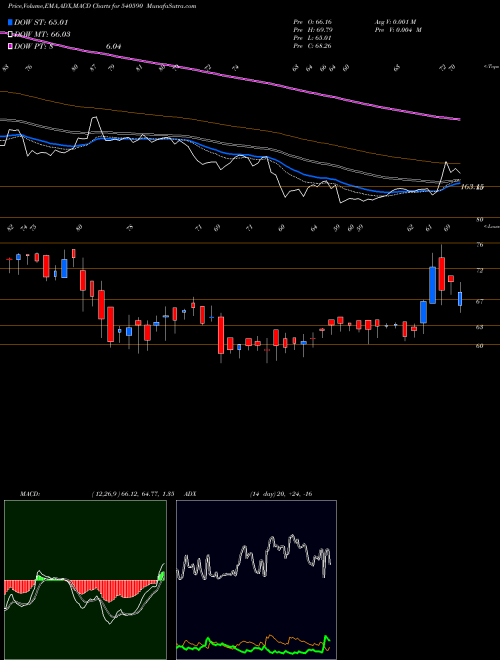Click the 67 price axis label

click(480, 301)
